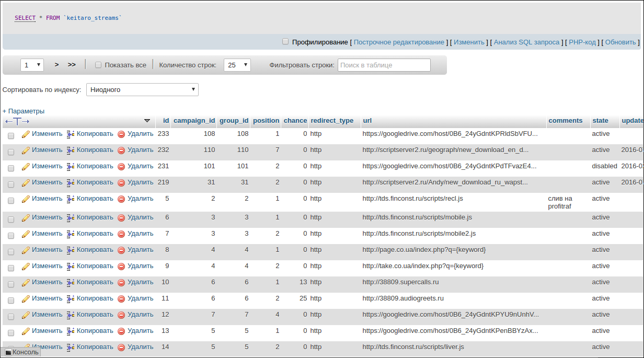644x358 pixels.
Task: Click the pencil edit icon for row id 233
Action: click(26, 134)
